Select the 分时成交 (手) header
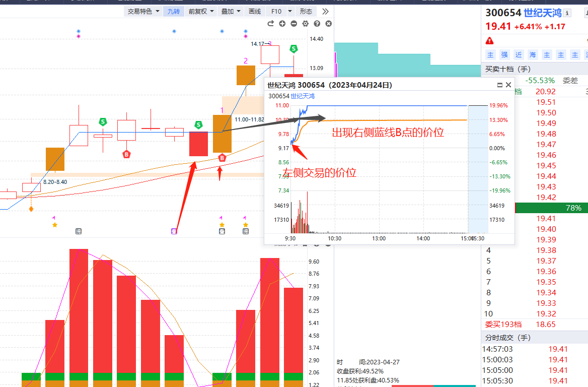The image size is (588, 387). click(x=508, y=338)
